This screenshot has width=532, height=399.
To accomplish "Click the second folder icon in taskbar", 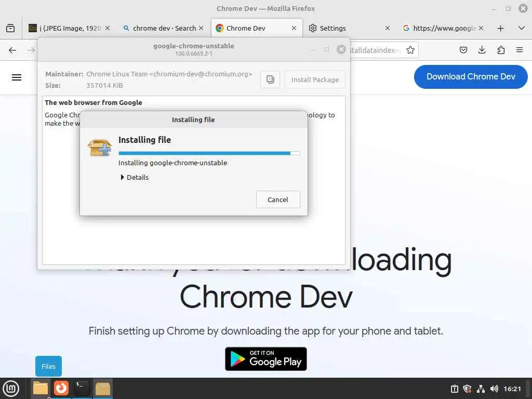I will [102, 389].
